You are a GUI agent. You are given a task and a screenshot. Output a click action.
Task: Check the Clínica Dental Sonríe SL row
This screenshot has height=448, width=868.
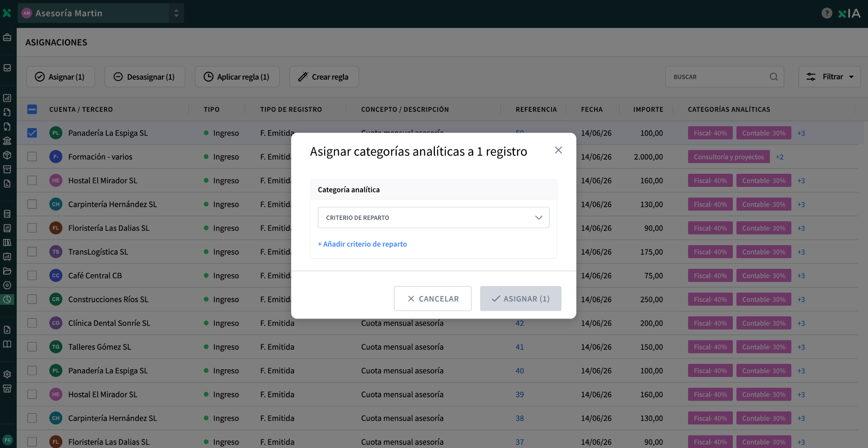[x=32, y=323]
